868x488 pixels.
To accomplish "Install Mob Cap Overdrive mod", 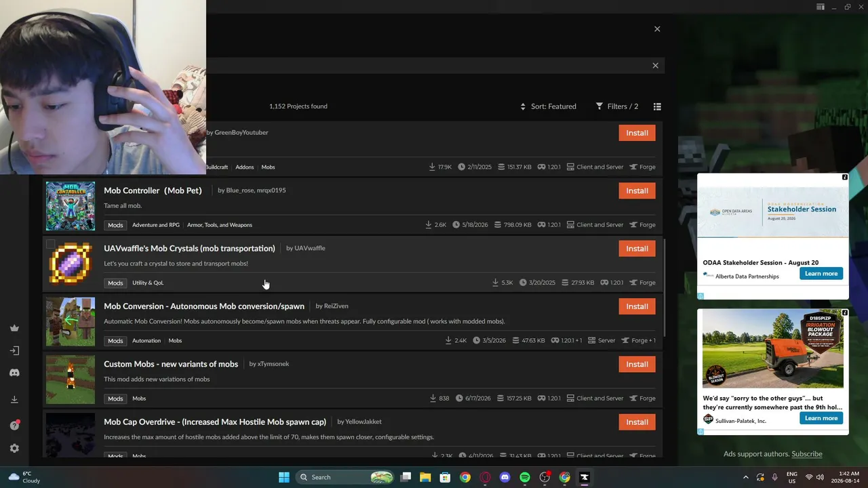I will (637, 422).
